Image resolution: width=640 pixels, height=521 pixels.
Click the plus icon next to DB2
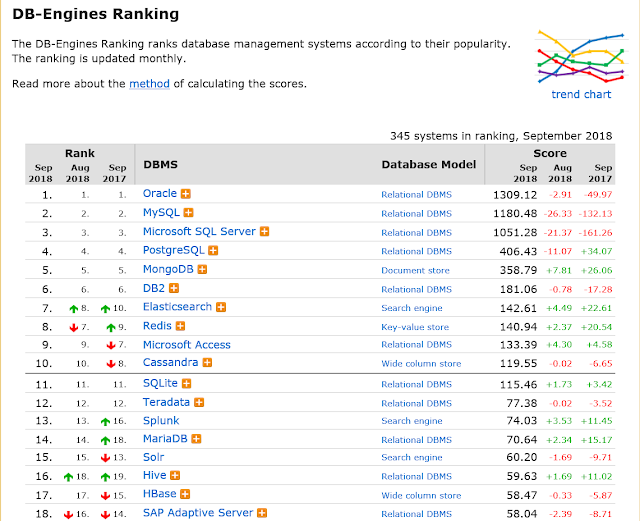click(x=174, y=288)
